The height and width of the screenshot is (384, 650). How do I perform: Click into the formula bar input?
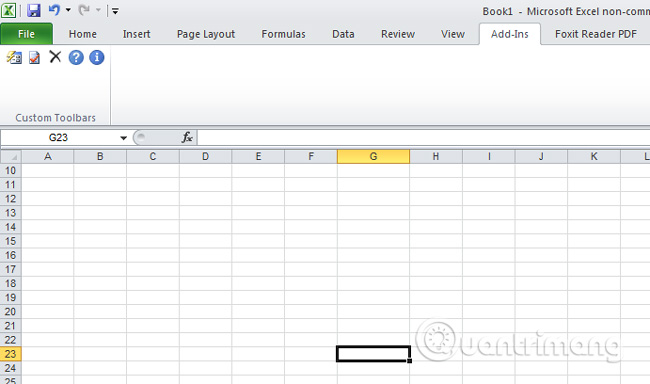[423, 137]
